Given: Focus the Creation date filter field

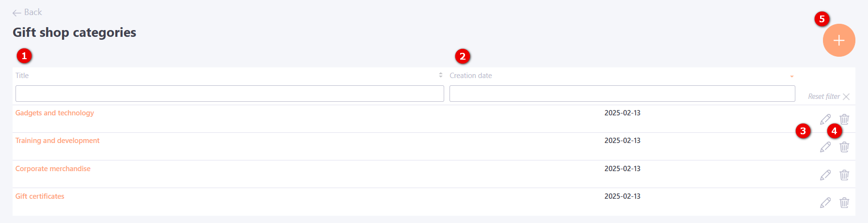Looking at the screenshot, I should coord(622,94).
